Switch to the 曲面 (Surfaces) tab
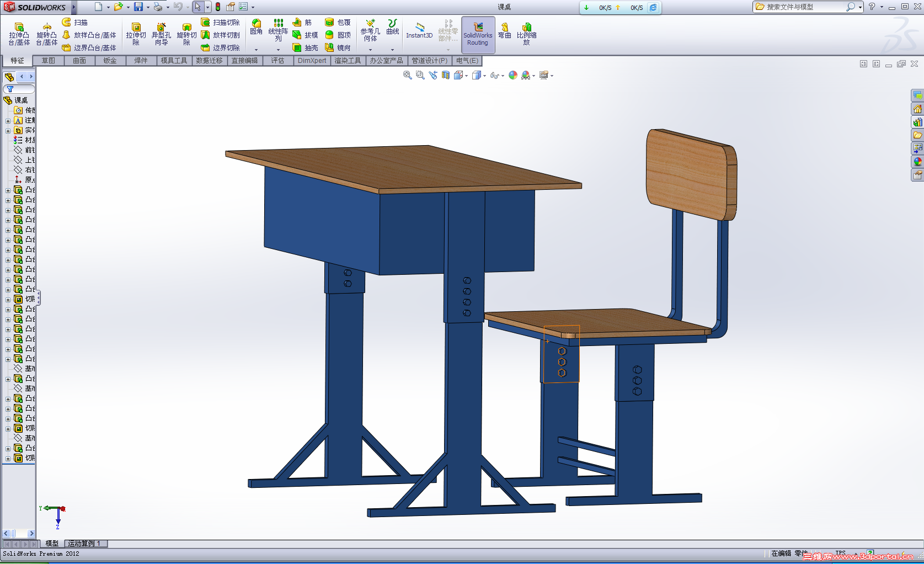 (79, 61)
